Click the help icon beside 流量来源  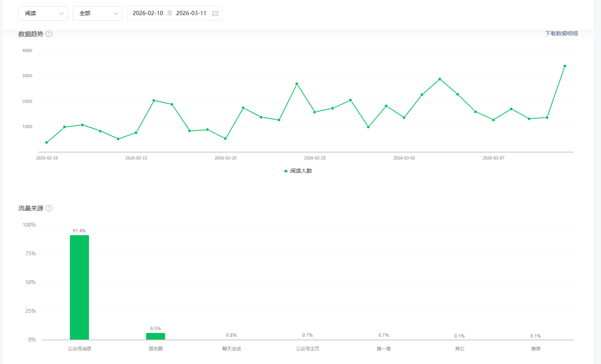(x=49, y=208)
